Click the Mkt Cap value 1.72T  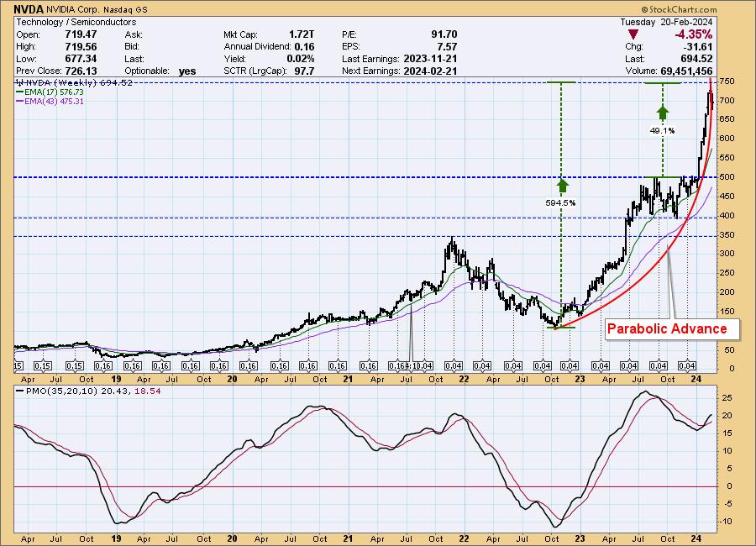(x=302, y=34)
